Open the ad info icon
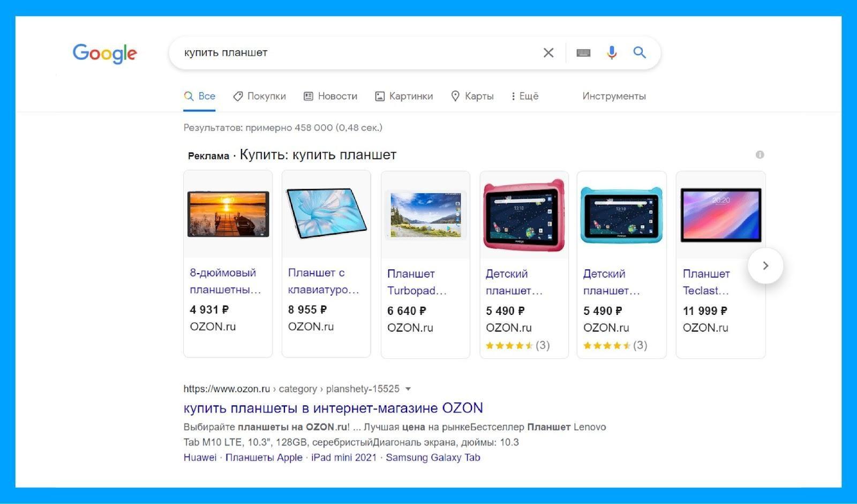 760,155
